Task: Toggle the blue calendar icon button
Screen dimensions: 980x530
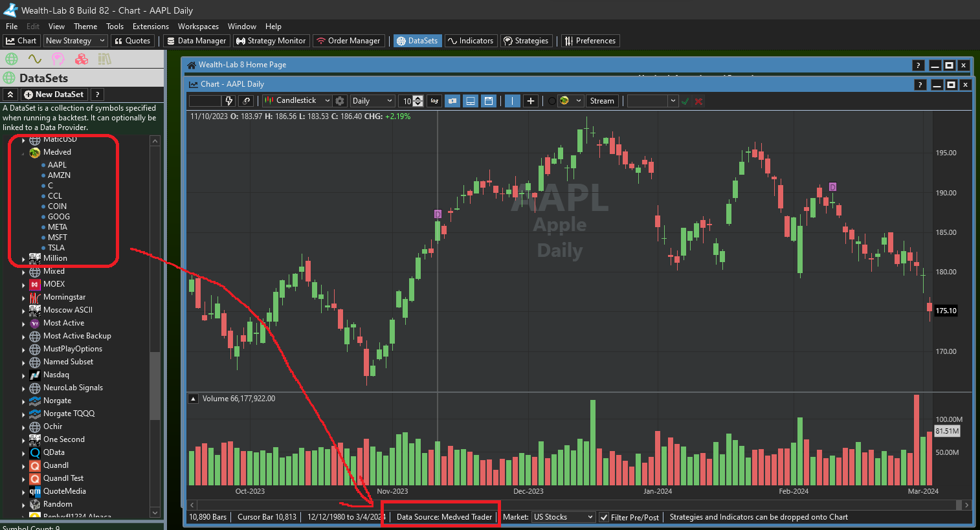Action: pyautogui.click(x=489, y=101)
